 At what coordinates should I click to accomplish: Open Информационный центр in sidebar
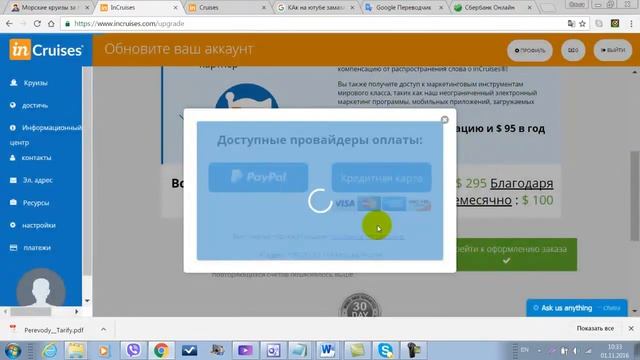45,135
